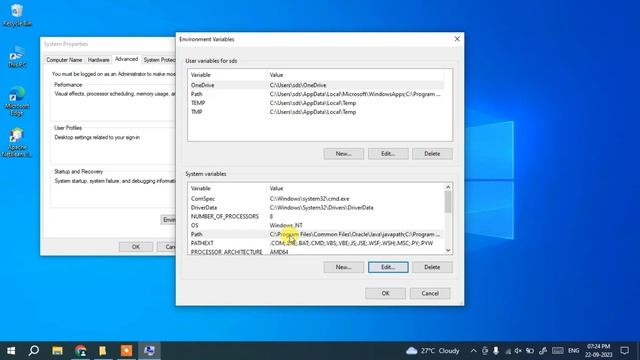The image size is (640, 360).
Task: Click Variable column header in user variables
Action: coord(227,75)
